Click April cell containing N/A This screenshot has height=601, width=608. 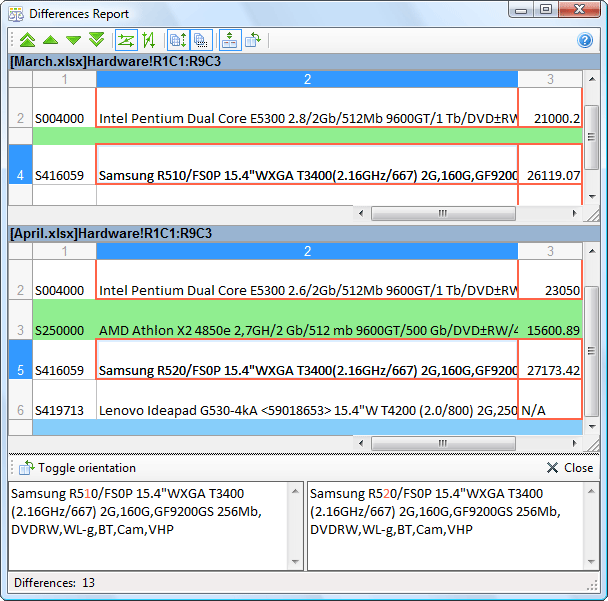550,399
